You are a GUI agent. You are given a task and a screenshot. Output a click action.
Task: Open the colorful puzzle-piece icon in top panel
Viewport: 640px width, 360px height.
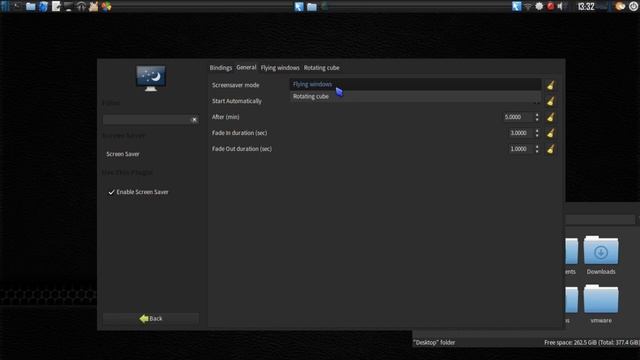(x=106, y=7)
